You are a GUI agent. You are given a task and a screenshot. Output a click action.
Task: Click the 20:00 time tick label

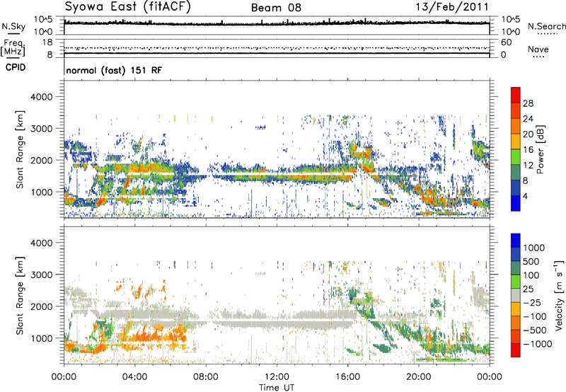click(x=418, y=377)
